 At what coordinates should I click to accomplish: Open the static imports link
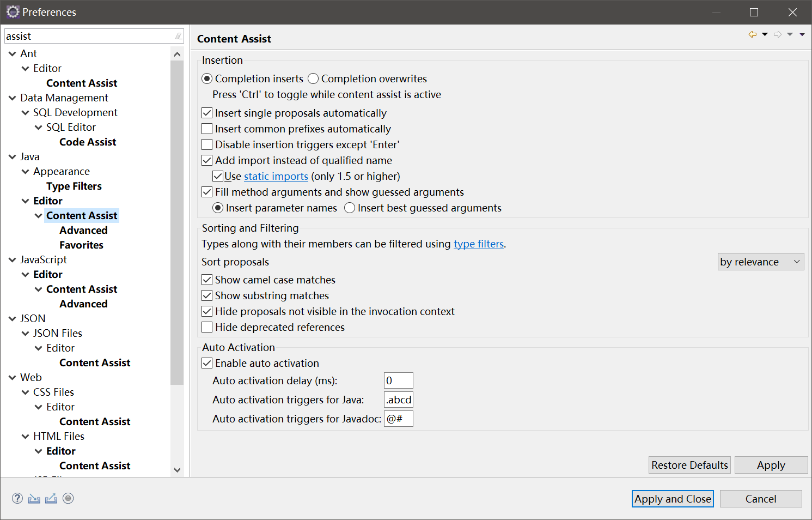pyautogui.click(x=276, y=176)
